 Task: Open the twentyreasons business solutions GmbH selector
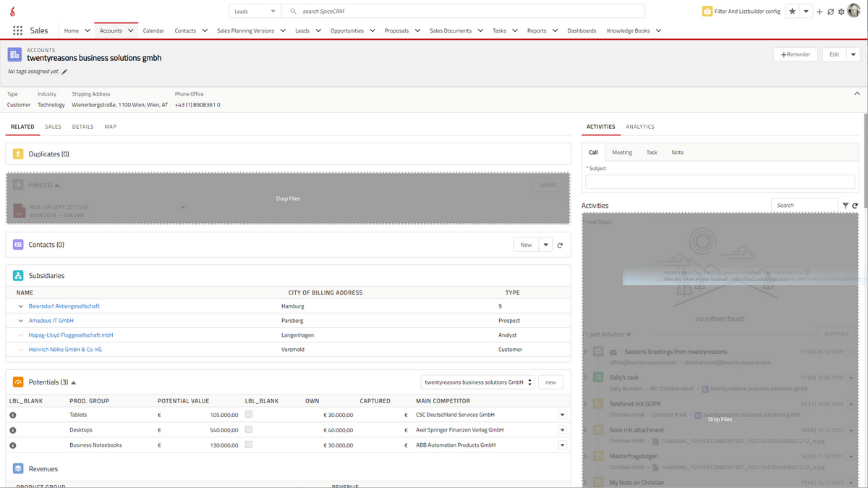click(x=479, y=382)
